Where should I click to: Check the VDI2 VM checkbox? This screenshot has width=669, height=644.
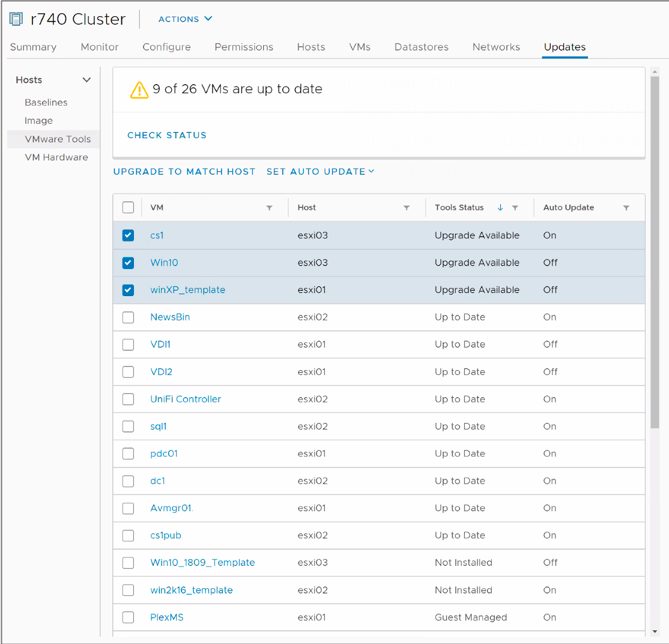point(128,372)
